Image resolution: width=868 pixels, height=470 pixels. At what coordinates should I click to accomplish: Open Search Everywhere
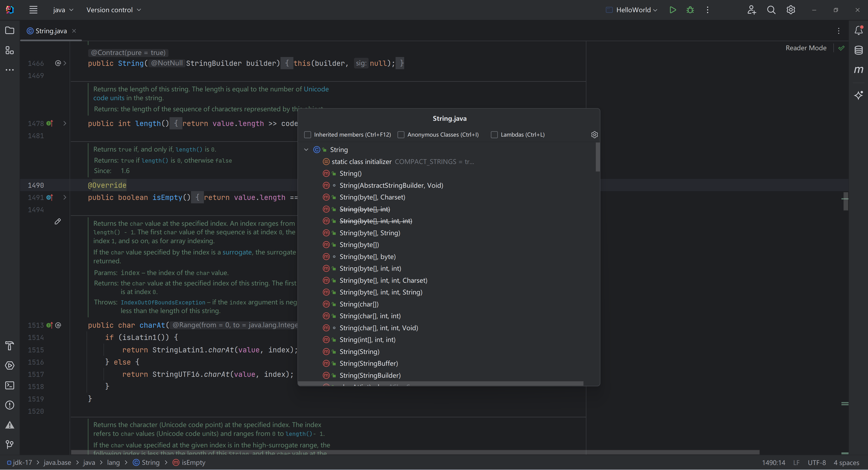coord(771,10)
